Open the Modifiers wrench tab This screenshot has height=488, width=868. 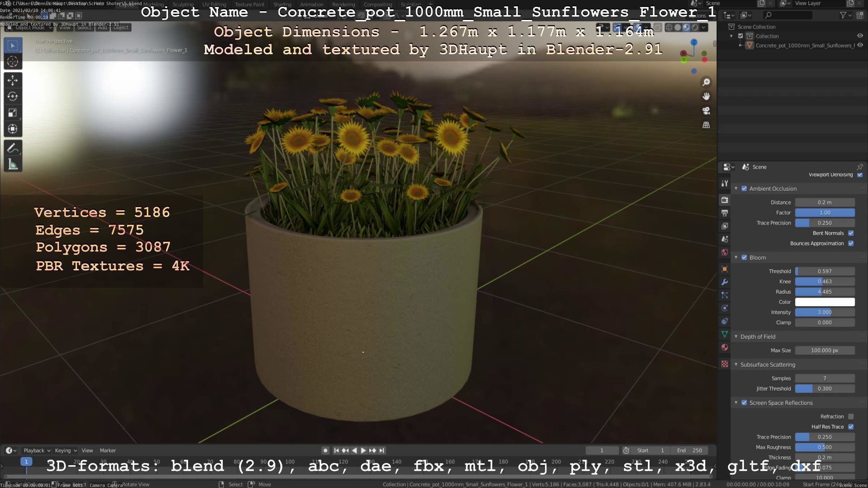pos(724,282)
